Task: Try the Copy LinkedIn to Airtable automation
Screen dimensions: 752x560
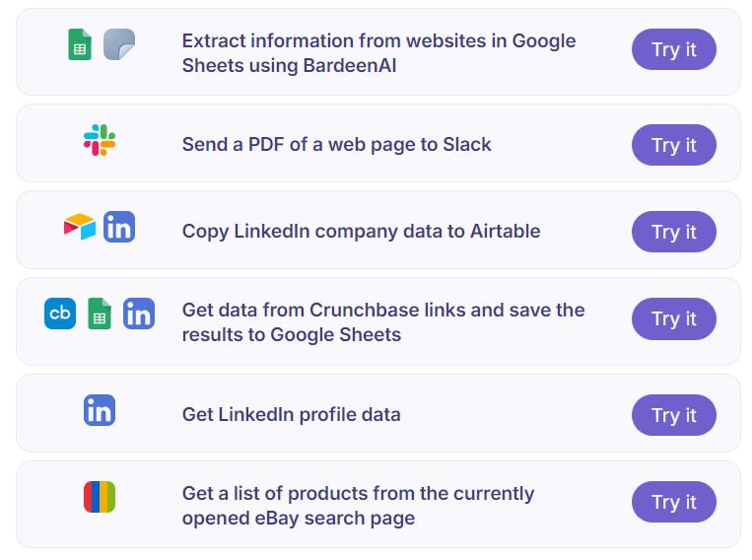Action: tap(674, 232)
